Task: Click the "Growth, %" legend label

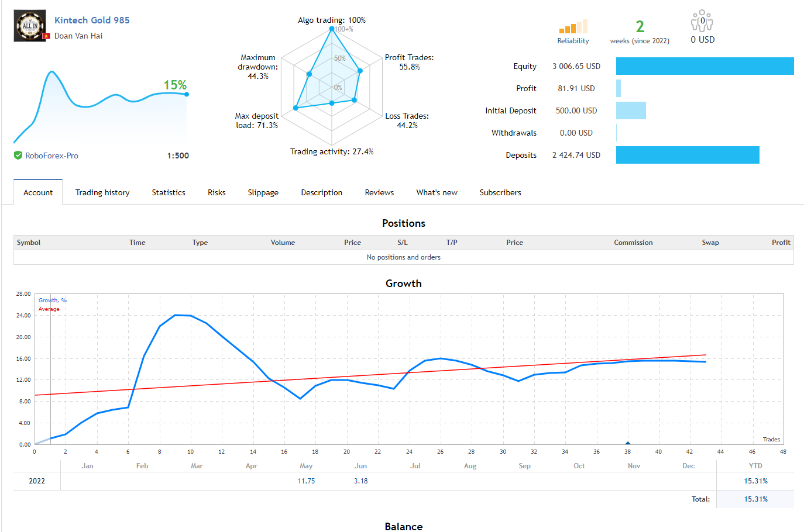Action: (53, 300)
